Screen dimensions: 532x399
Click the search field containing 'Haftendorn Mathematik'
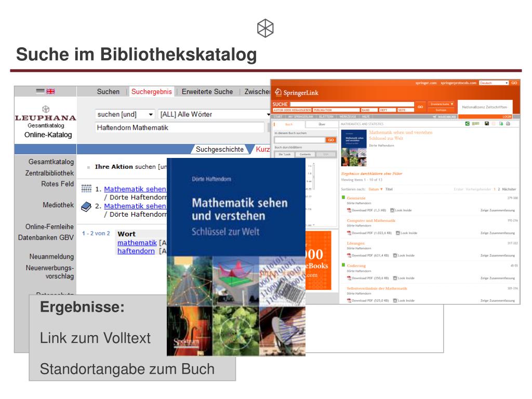point(180,128)
